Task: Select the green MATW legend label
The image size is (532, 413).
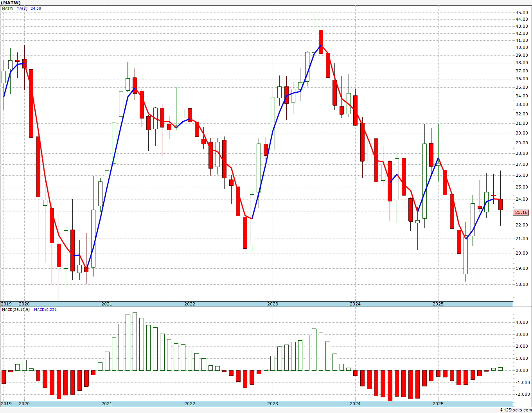Action: pyautogui.click(x=7, y=8)
